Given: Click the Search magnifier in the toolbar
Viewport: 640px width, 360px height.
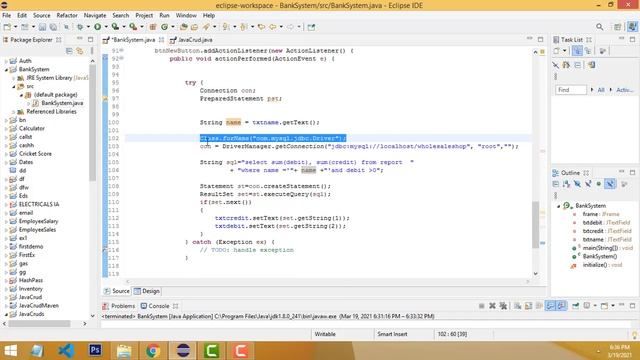Looking at the screenshot, I should [599, 27].
